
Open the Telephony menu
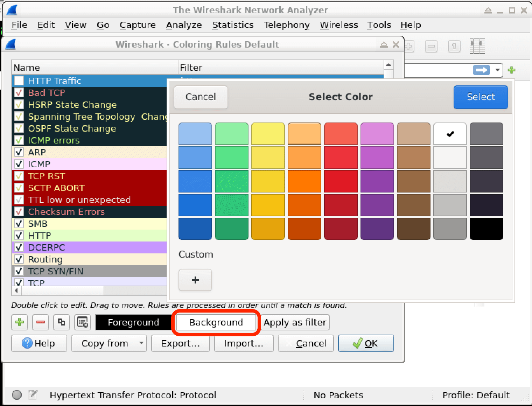point(287,25)
